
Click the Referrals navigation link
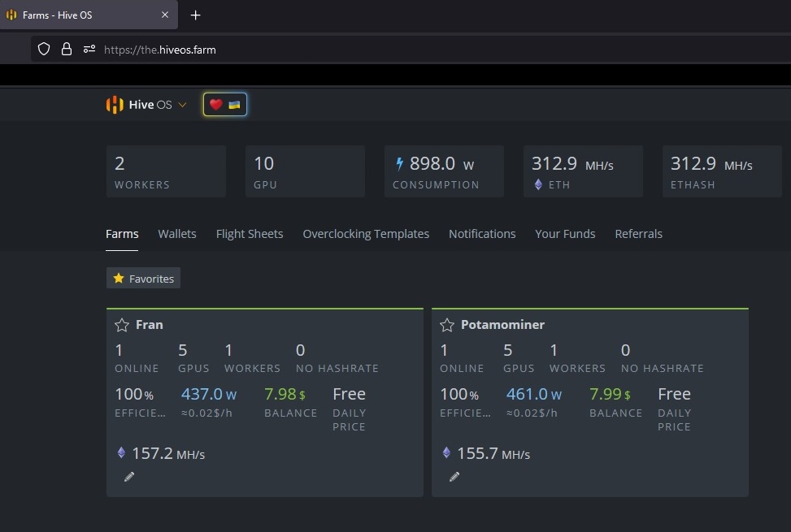(638, 234)
